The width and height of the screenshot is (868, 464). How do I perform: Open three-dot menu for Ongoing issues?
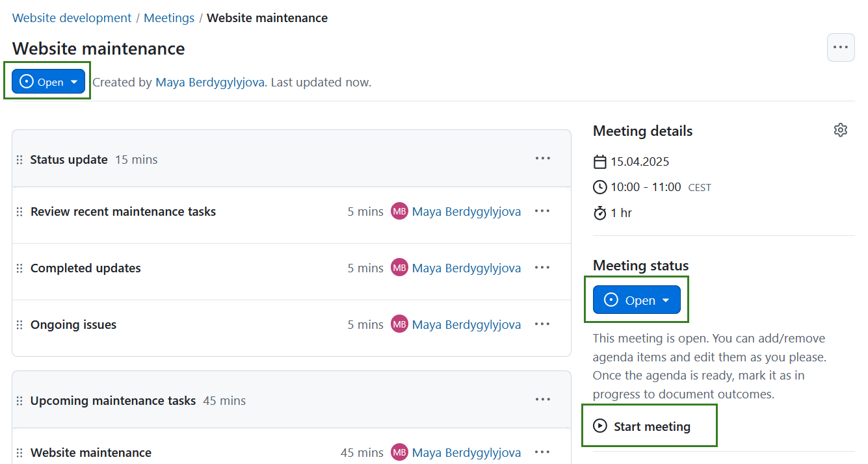click(543, 324)
